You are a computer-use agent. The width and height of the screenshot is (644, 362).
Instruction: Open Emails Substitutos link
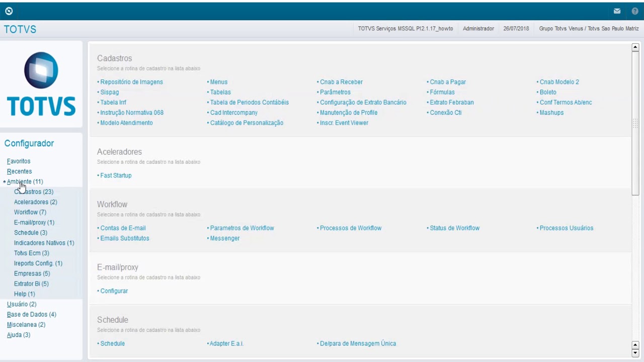tap(125, 238)
